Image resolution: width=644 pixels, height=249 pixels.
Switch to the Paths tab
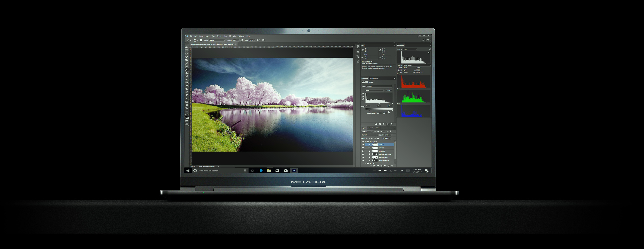(378, 128)
